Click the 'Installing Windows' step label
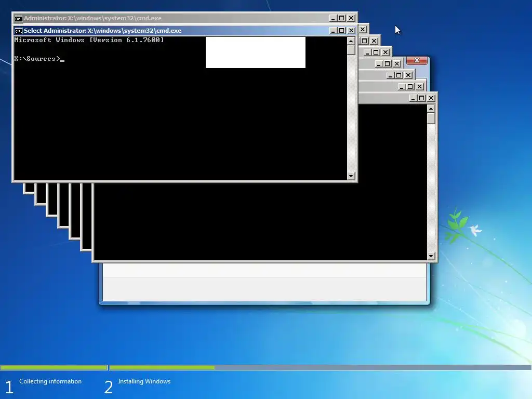The image size is (532, 399). tap(144, 381)
